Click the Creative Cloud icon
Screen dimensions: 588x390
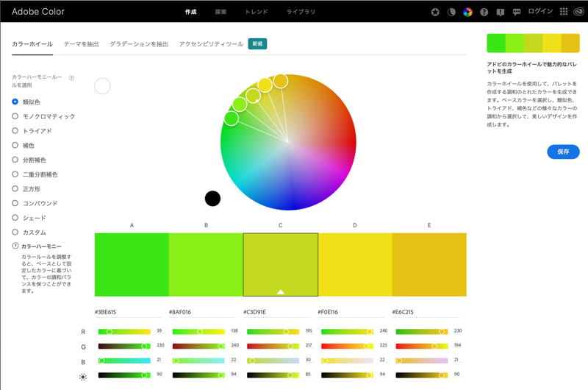point(578,13)
